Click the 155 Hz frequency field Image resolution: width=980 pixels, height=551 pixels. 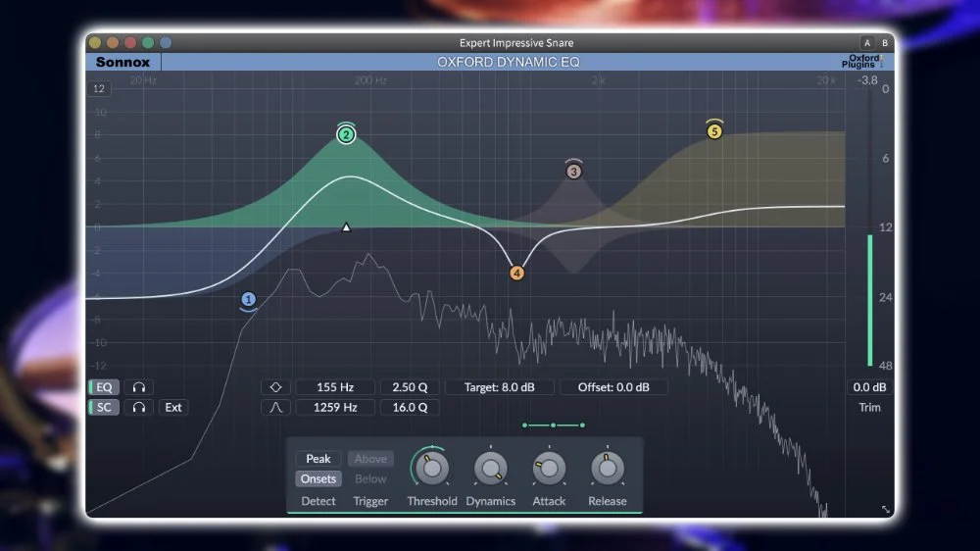pos(335,387)
